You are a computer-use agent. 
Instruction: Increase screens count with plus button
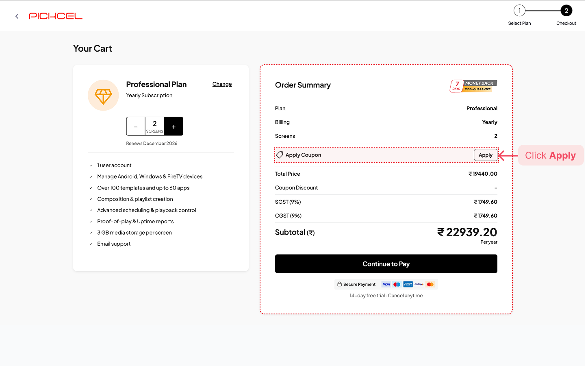click(174, 126)
